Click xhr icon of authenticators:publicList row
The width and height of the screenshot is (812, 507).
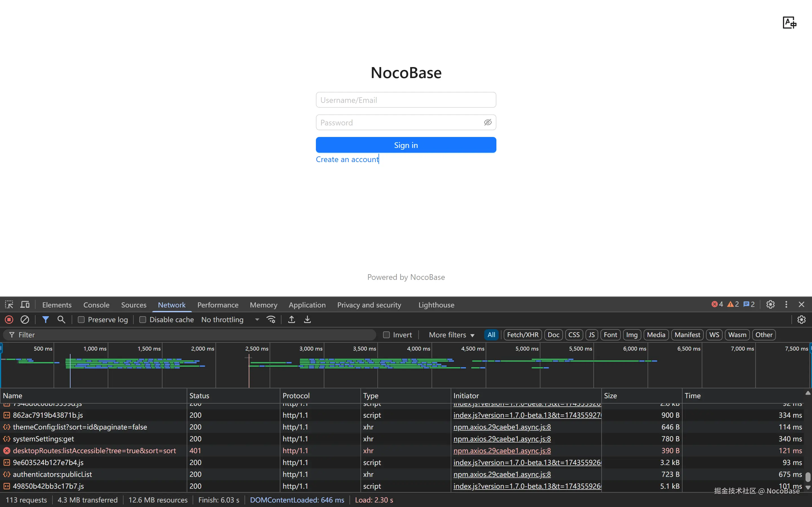(7, 475)
